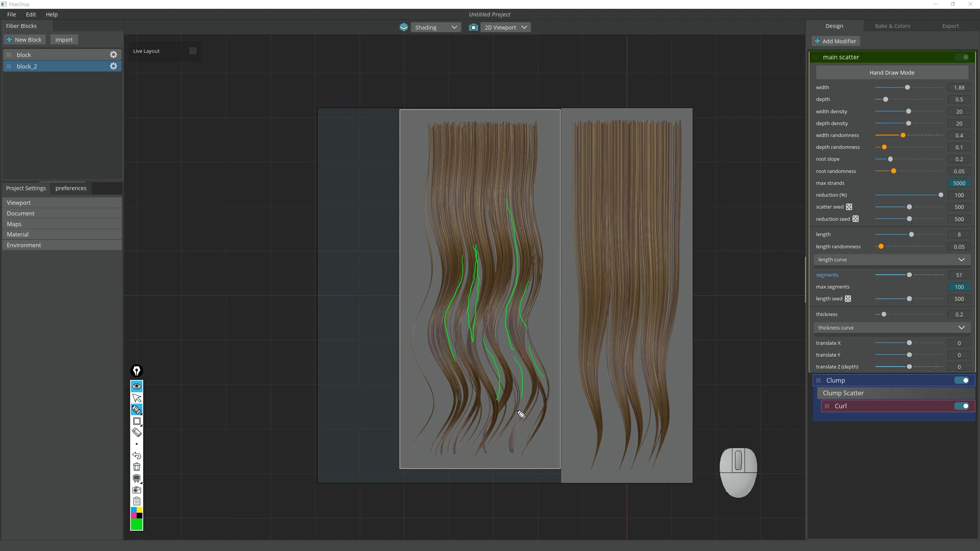
Task: Click the Add Modifier button
Action: (835, 41)
